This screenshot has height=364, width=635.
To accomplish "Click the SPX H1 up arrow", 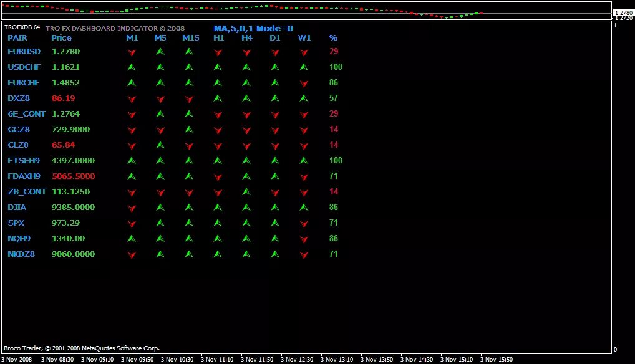I will [218, 223].
